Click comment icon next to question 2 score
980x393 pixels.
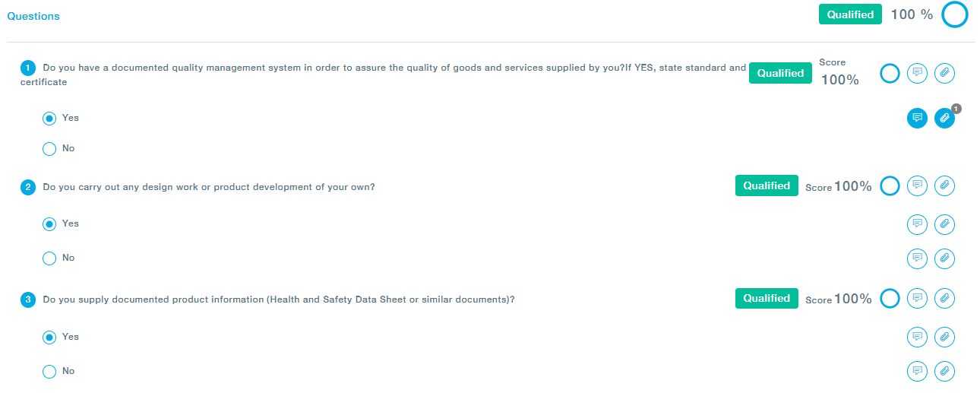coord(917,185)
